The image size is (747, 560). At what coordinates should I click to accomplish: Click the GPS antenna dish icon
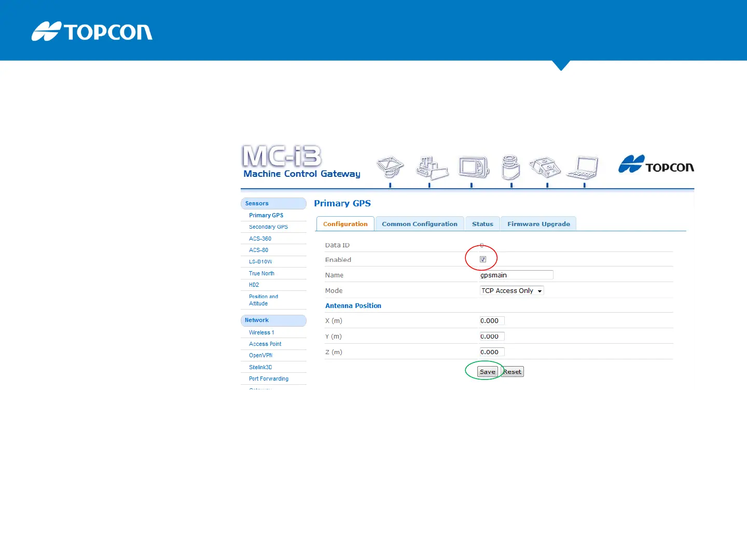390,167
